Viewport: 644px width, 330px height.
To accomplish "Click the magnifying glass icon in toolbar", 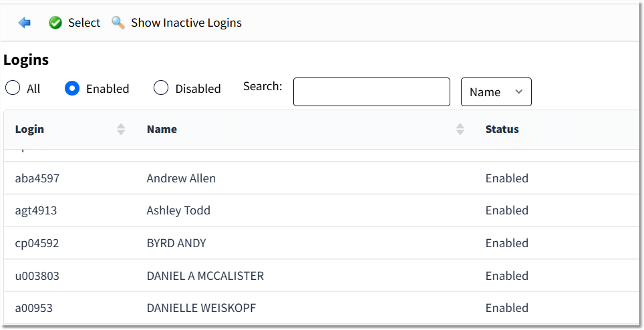I will coord(118,23).
